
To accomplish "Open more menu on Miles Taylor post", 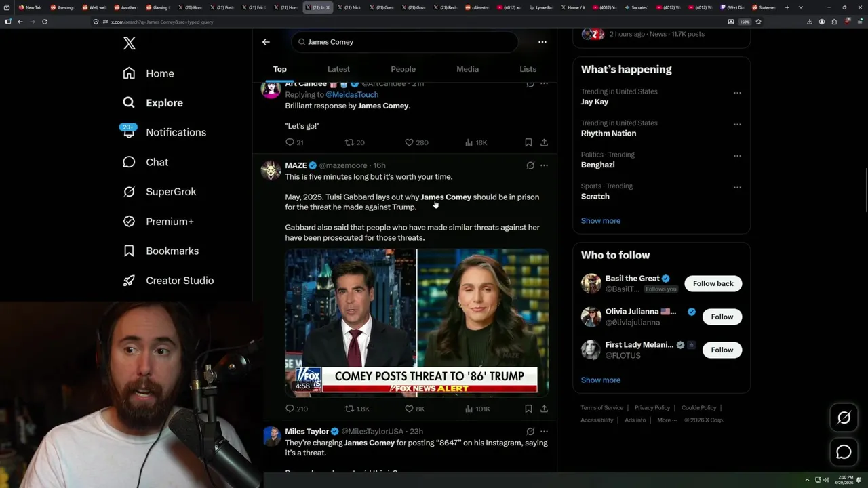I will coord(544,431).
